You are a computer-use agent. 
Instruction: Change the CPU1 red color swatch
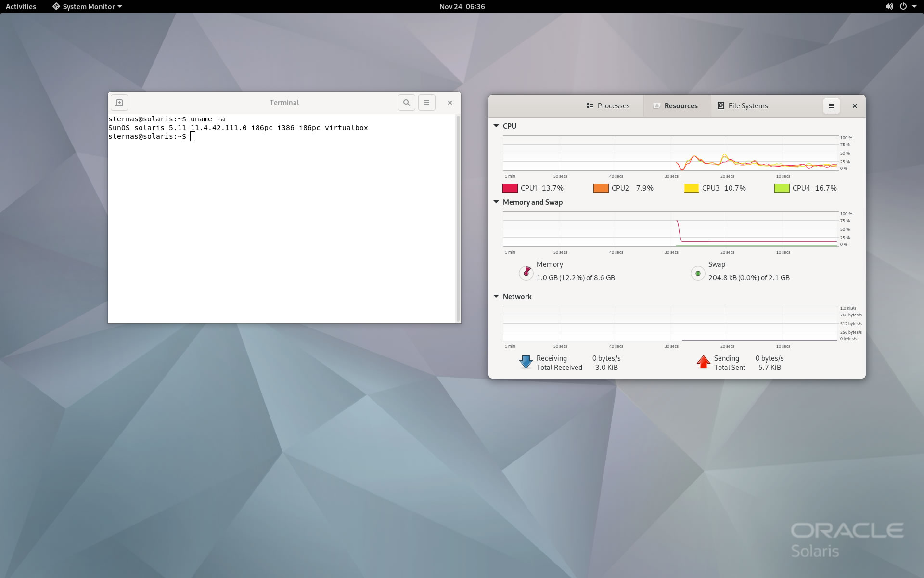[x=510, y=188]
